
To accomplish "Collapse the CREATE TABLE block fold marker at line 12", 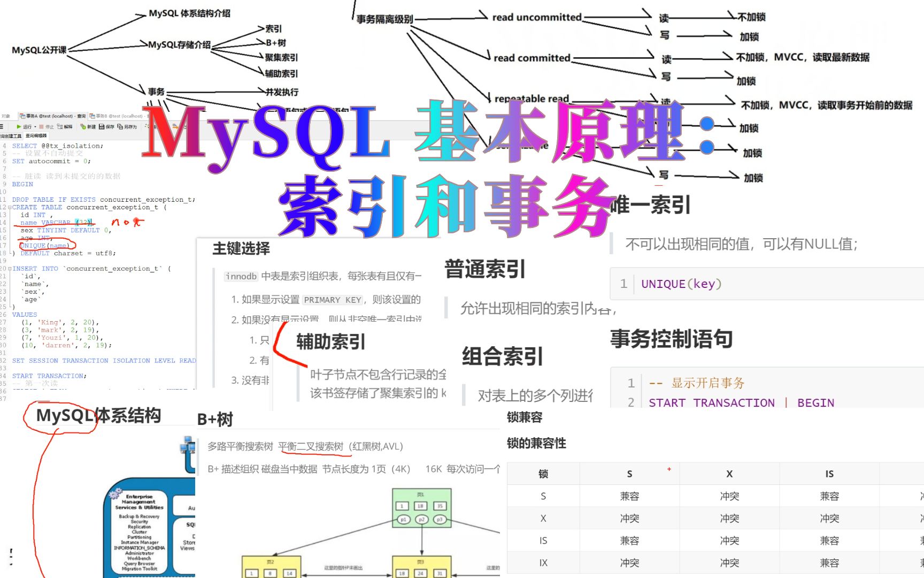I will [x=9, y=207].
